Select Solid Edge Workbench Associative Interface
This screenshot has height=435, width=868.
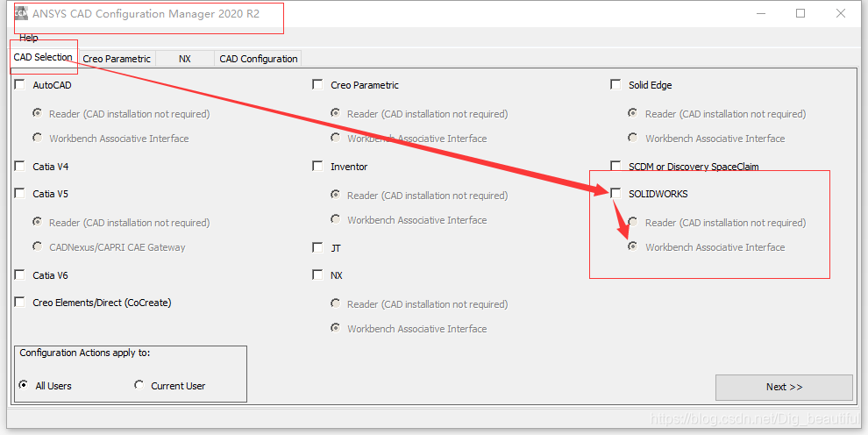tap(633, 137)
